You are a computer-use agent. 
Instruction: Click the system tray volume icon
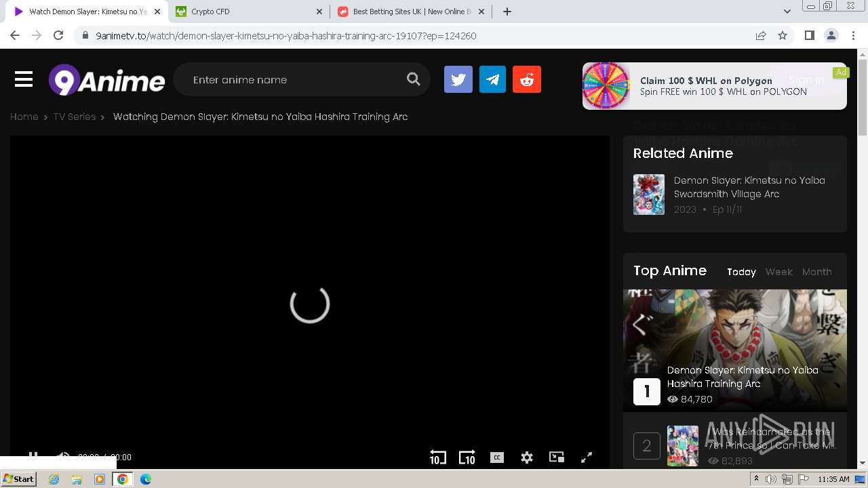pyautogui.click(x=771, y=479)
